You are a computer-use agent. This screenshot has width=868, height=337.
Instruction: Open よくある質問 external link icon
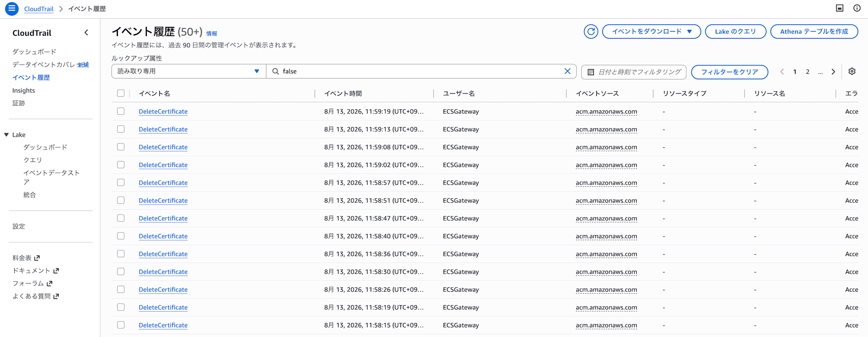tap(56, 296)
